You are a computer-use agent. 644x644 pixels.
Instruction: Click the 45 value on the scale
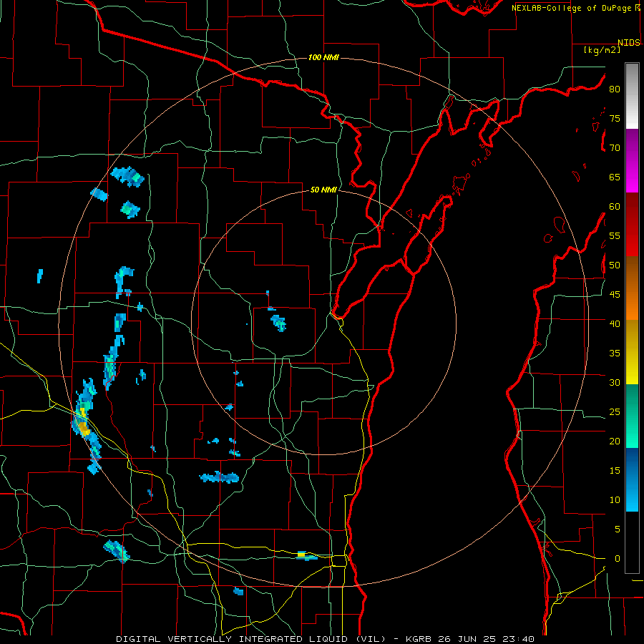(x=615, y=295)
